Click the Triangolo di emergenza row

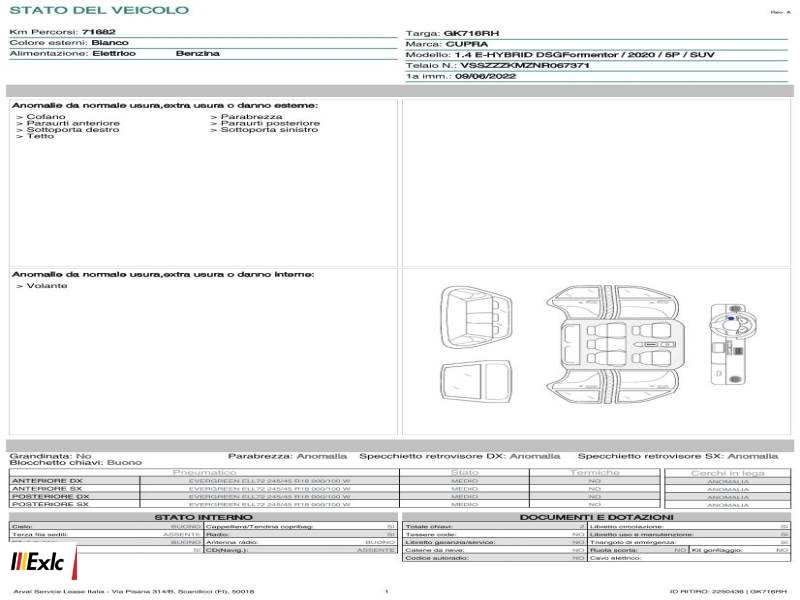[689, 542]
